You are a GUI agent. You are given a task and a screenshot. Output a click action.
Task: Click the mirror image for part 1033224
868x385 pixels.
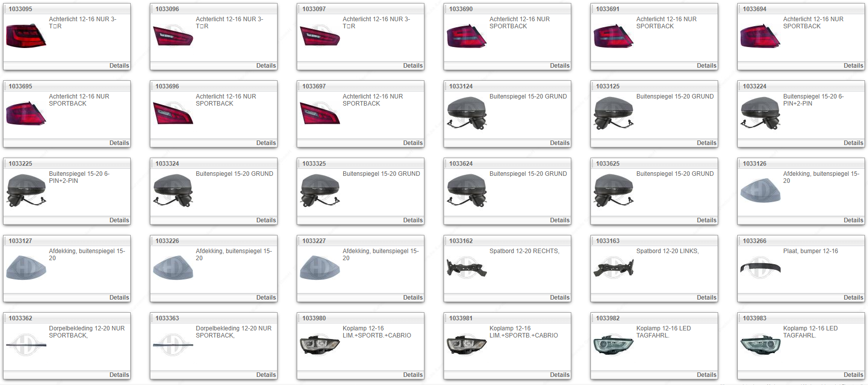point(760,113)
